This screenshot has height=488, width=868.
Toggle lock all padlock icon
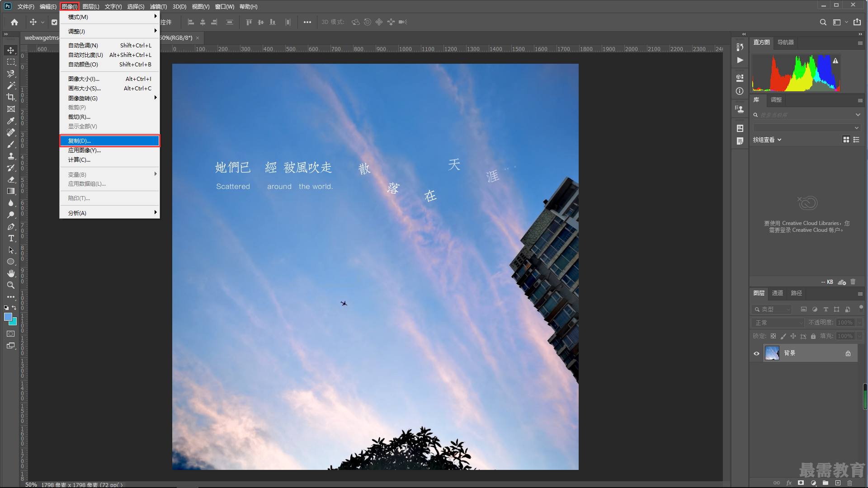coord(813,336)
